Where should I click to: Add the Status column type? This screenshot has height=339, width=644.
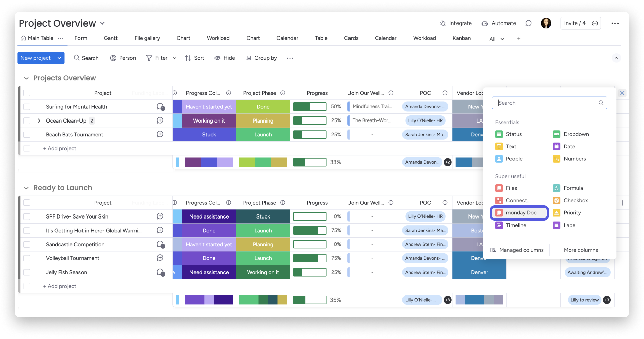pos(508,134)
